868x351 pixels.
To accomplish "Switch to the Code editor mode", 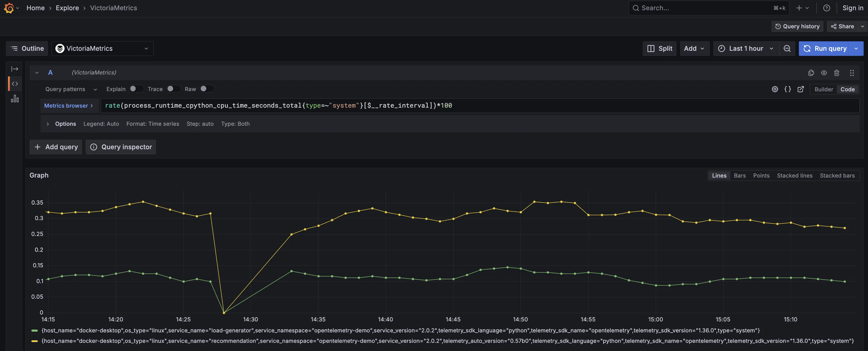I will pos(847,89).
